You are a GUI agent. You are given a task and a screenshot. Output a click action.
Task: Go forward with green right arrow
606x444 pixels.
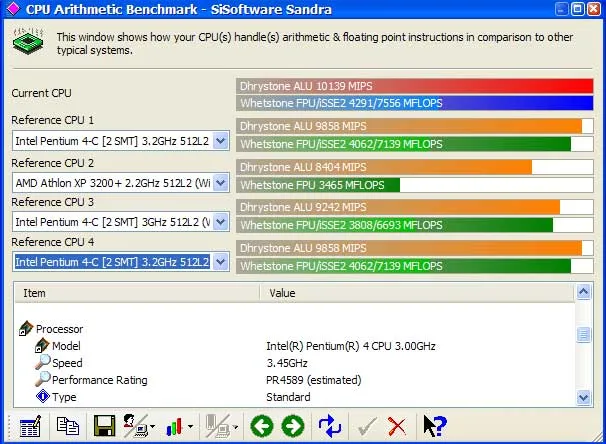(293, 426)
